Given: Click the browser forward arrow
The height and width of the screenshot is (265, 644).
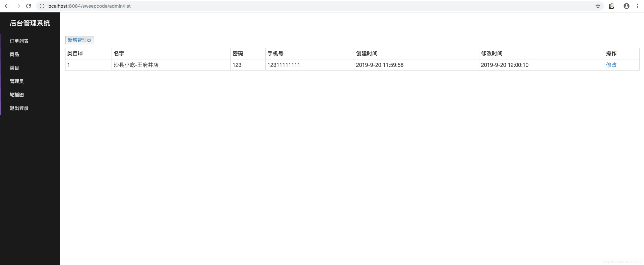Looking at the screenshot, I should pyautogui.click(x=18, y=6).
